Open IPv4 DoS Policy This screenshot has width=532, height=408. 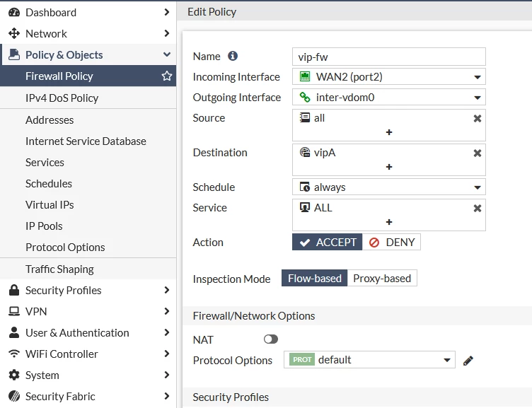coord(88,98)
